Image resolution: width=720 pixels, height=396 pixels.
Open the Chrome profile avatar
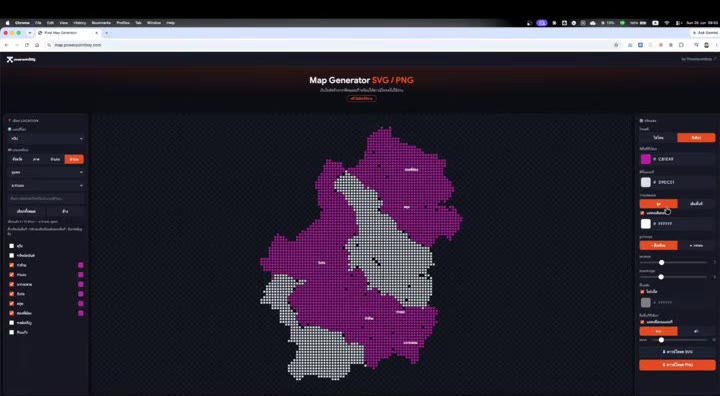tap(706, 45)
